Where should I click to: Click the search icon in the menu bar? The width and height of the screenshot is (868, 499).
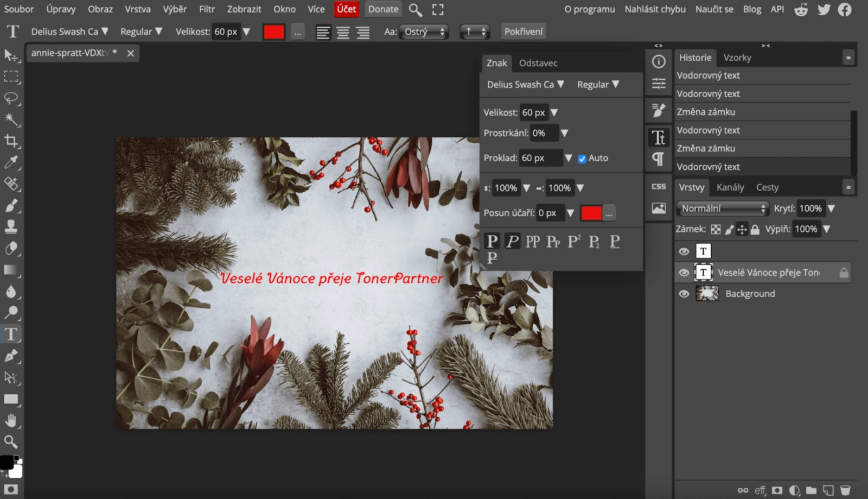point(416,10)
